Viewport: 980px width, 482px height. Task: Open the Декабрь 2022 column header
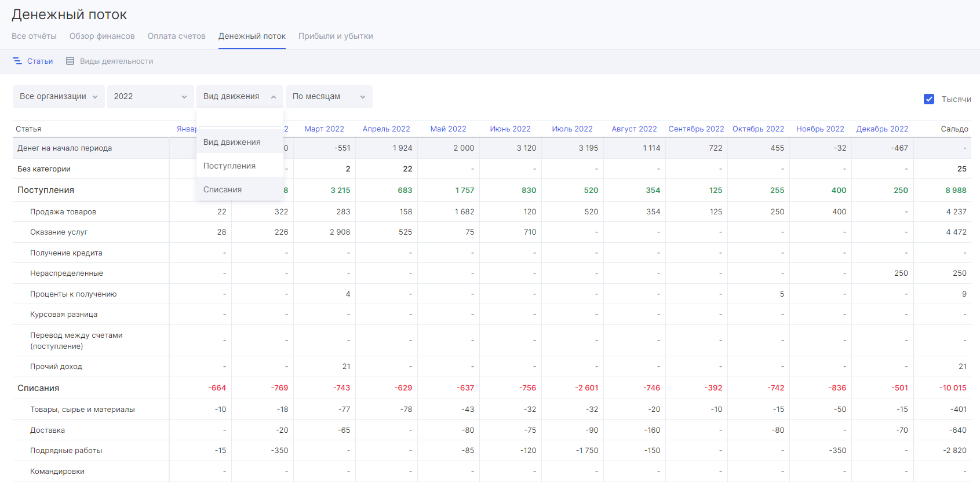coord(883,129)
